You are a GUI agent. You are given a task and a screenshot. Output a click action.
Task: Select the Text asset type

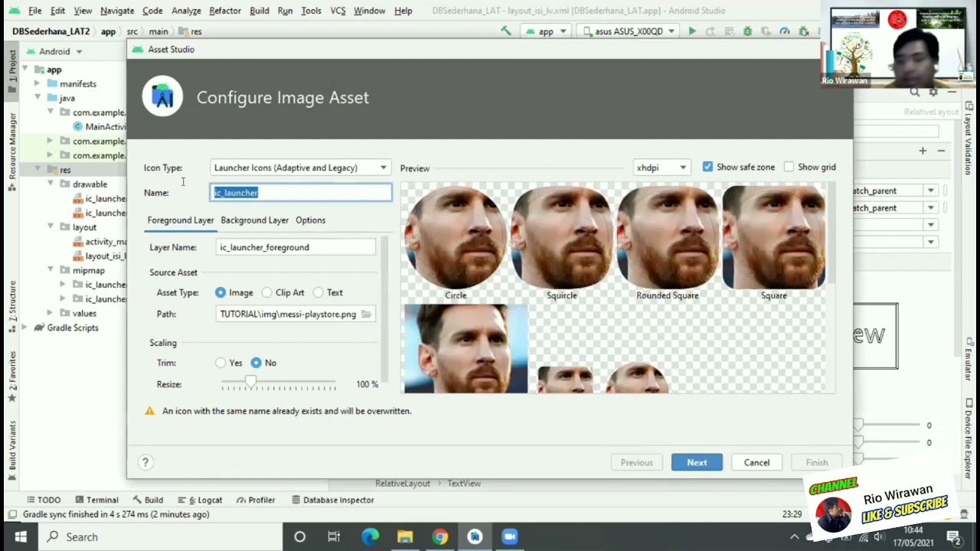[318, 292]
